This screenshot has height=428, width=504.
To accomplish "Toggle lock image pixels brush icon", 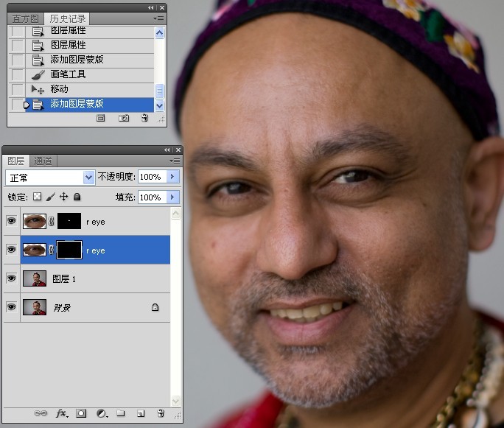I will (x=50, y=197).
